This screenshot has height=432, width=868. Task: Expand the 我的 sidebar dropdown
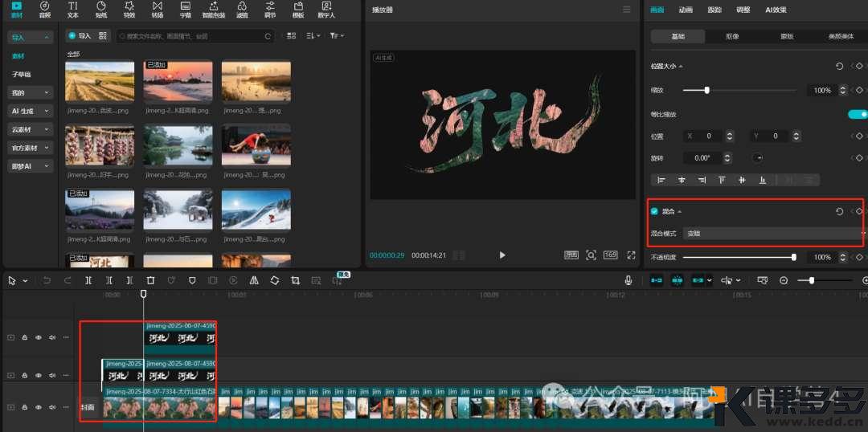click(x=31, y=92)
